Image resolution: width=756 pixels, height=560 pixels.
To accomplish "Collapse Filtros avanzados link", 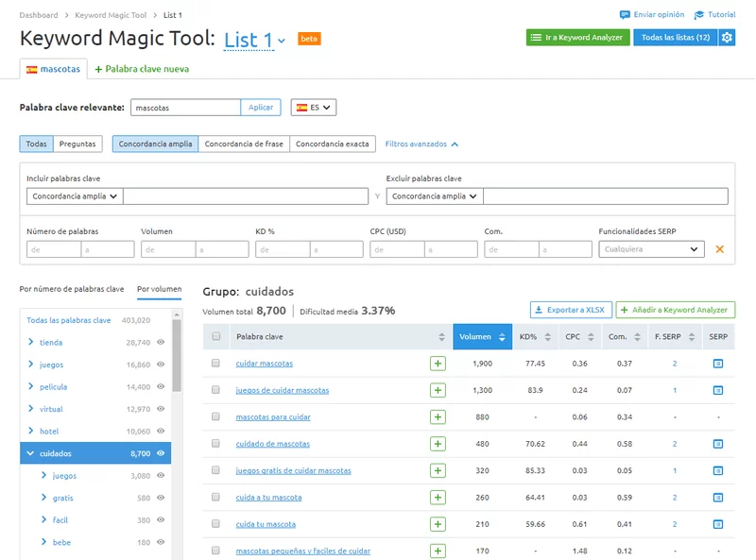I will click(x=421, y=144).
